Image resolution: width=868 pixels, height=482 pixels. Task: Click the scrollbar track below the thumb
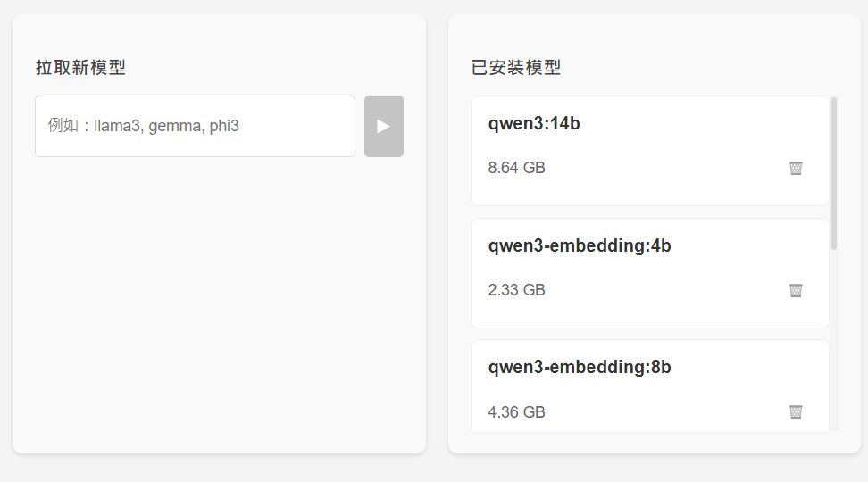point(834,339)
